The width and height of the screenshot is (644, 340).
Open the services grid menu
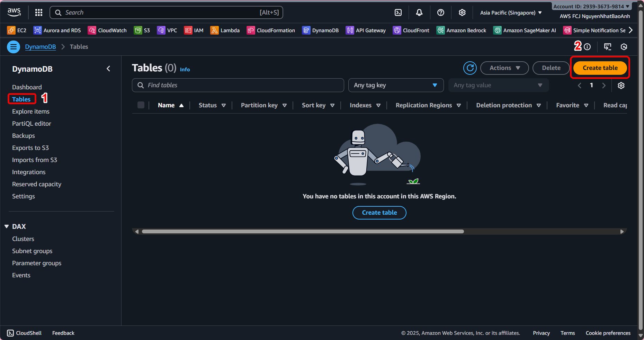(39, 12)
